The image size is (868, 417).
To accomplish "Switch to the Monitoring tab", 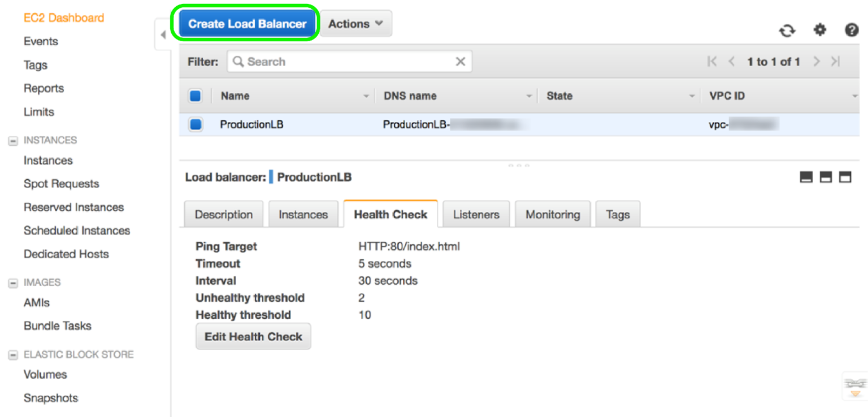I will (x=553, y=214).
